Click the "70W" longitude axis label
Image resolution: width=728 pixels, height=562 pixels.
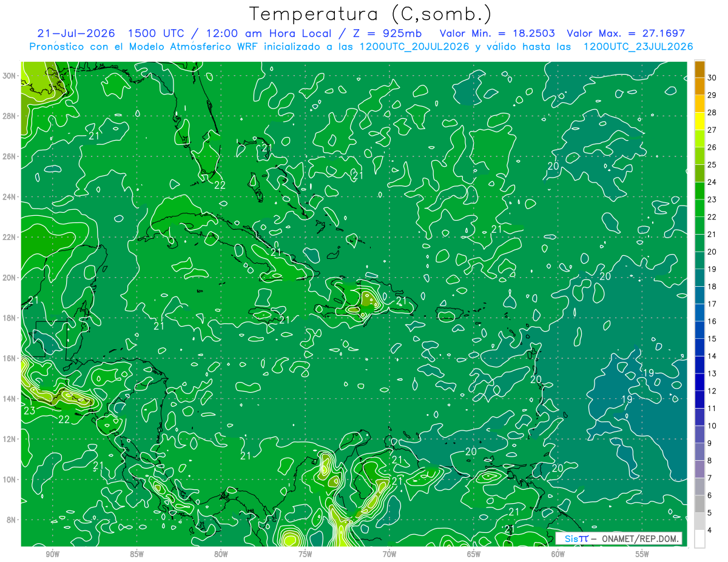point(389,554)
